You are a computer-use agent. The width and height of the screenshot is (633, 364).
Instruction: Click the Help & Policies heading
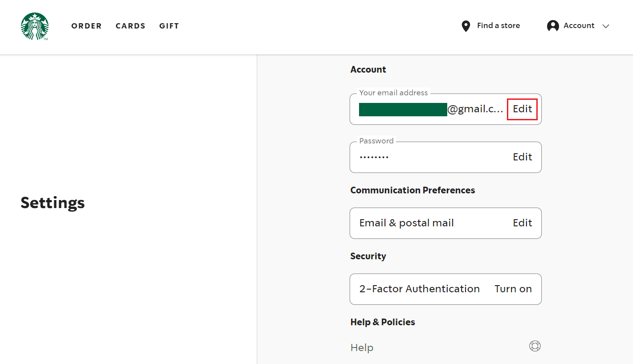click(x=383, y=322)
